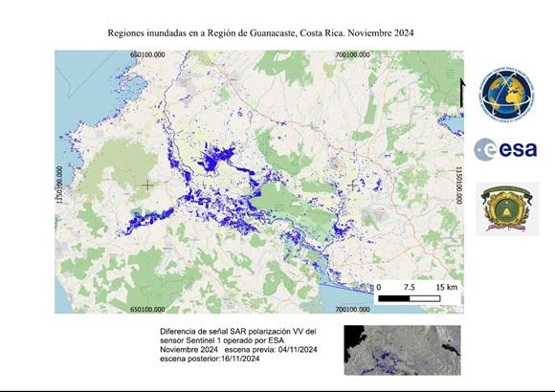Click the SAR overview inset image
The image size is (555, 392).
(403, 350)
